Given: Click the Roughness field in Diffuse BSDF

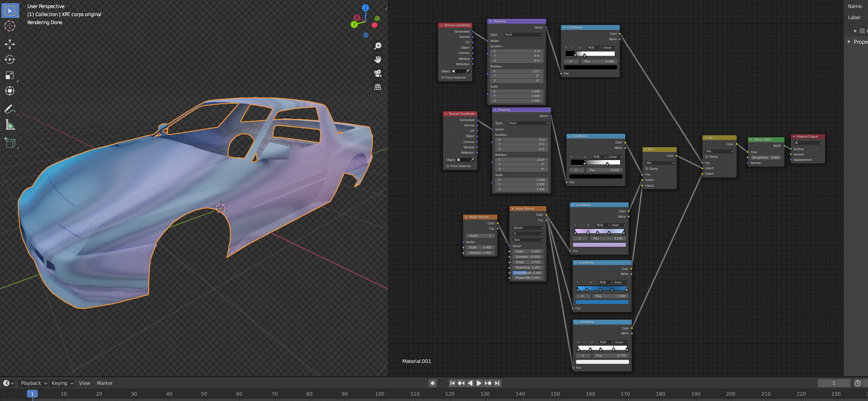Looking at the screenshot, I should (765, 158).
